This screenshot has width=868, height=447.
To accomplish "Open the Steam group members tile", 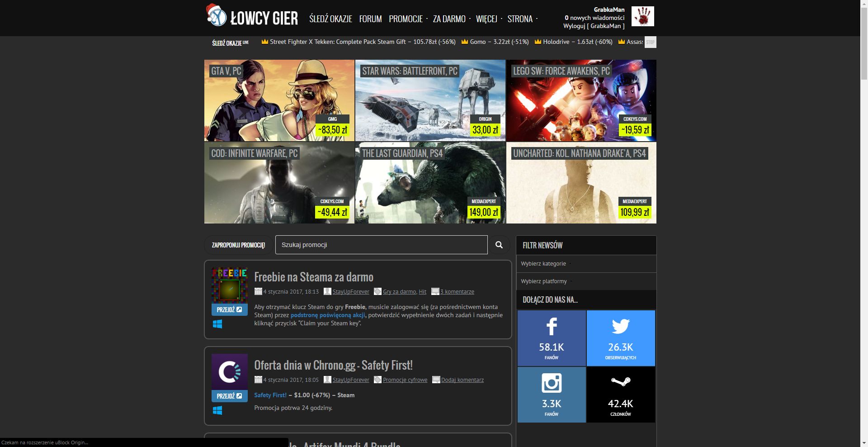I will tap(621, 395).
